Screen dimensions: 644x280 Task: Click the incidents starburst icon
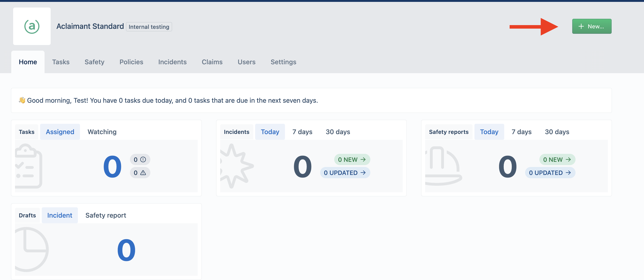point(236,166)
